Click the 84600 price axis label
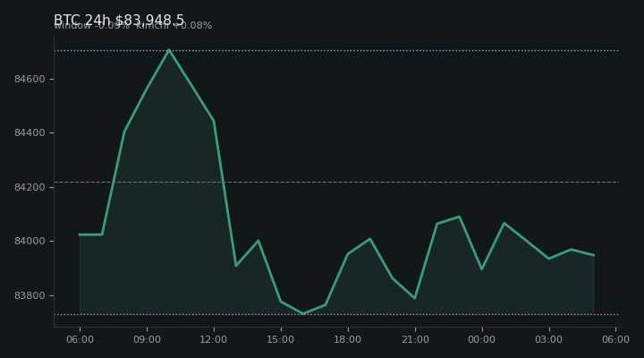 [x=30, y=79]
